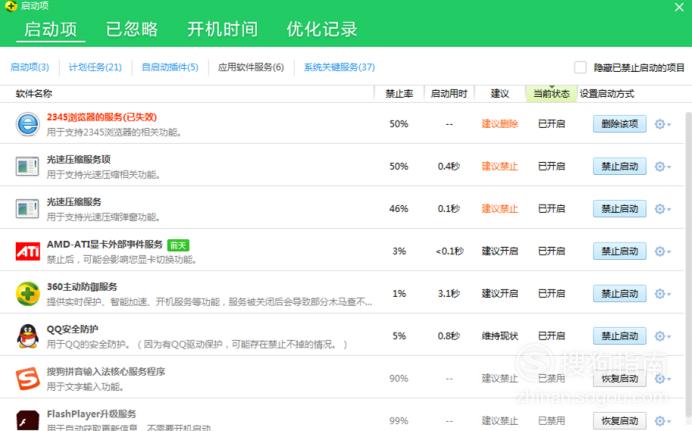Screen dimensions: 692x431
Task: Click the ATI graphics service logo
Action: [x=28, y=251]
